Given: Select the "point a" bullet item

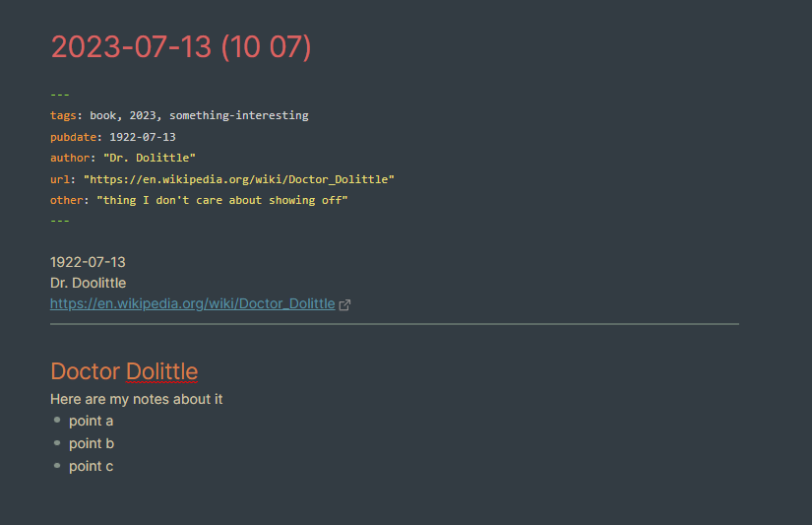Looking at the screenshot, I should [91, 422].
